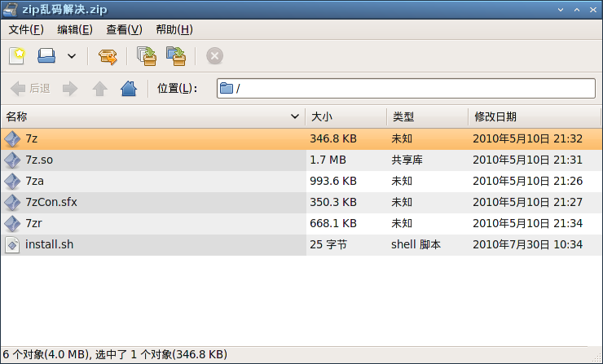Go back with the 后退 button
Viewport: 603px width, 364px height.
[x=30, y=89]
